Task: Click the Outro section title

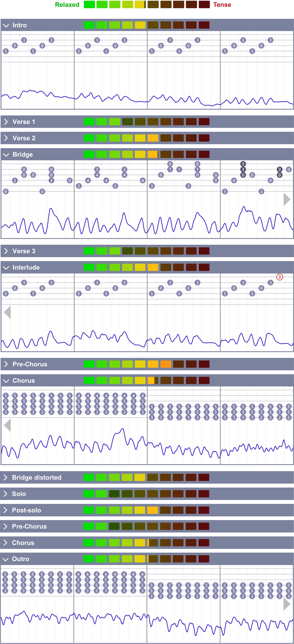Action: coord(20,559)
